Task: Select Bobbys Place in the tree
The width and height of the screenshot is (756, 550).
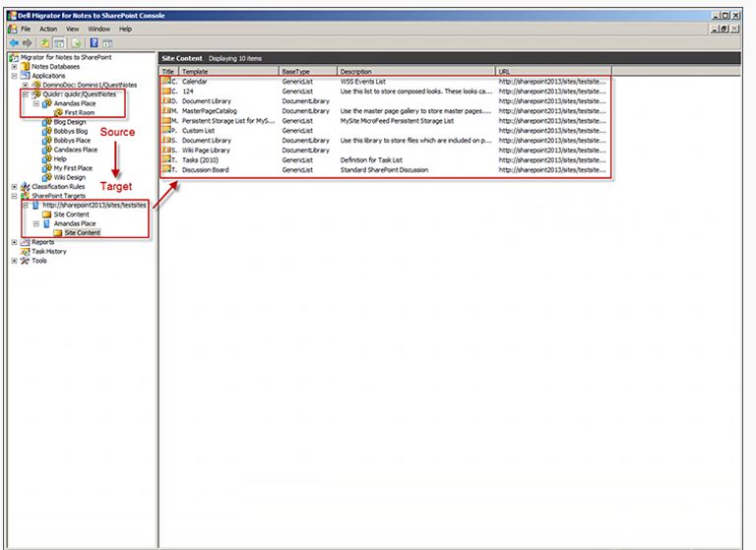Action: tap(72, 141)
